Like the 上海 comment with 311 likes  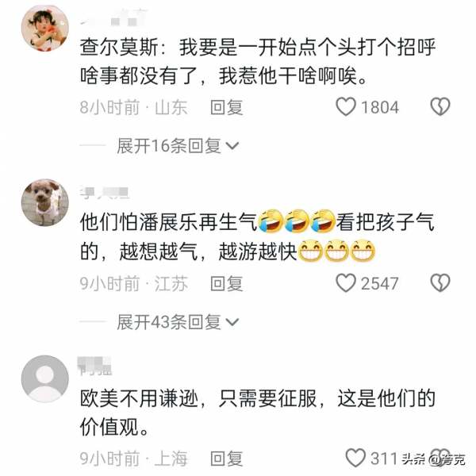point(355,458)
